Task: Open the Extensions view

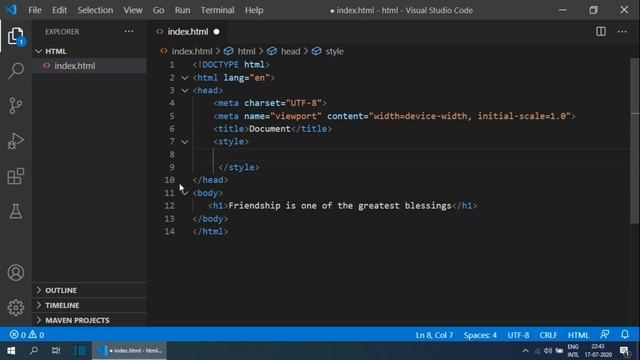Action: point(16,176)
